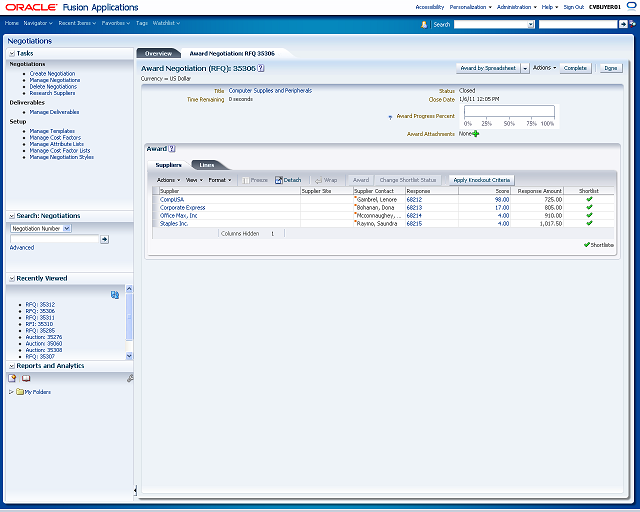Open RFQ: 35312 in Recently Viewed

(40, 305)
